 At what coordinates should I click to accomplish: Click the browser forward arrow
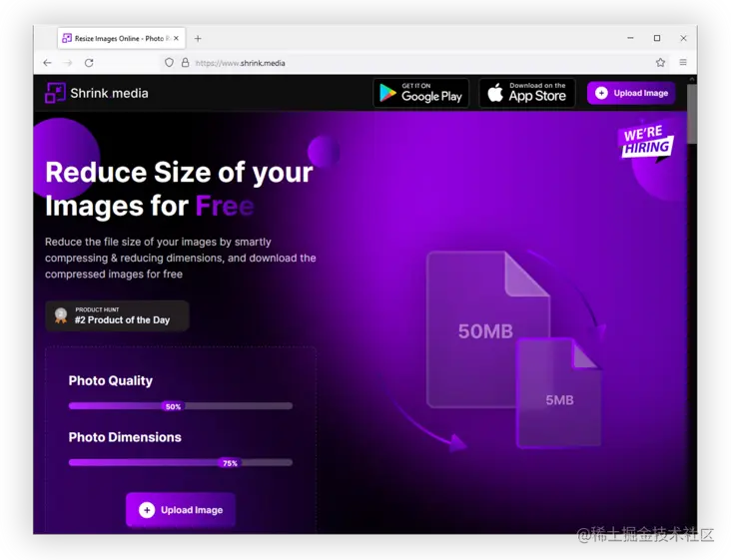68,63
